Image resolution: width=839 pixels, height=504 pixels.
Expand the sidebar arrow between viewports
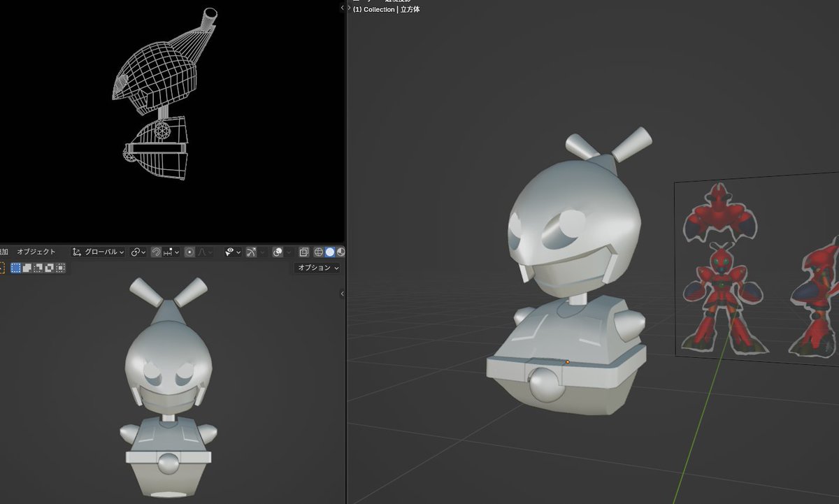click(343, 294)
